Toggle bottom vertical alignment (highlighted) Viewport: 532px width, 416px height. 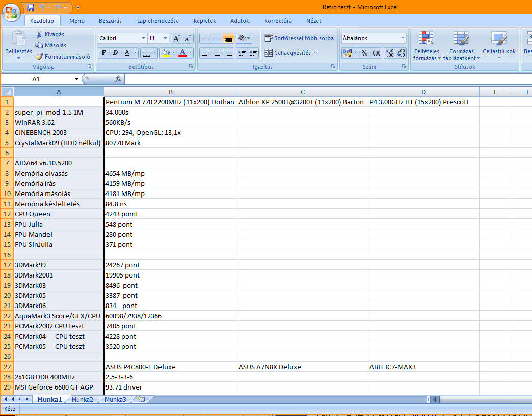click(x=229, y=38)
